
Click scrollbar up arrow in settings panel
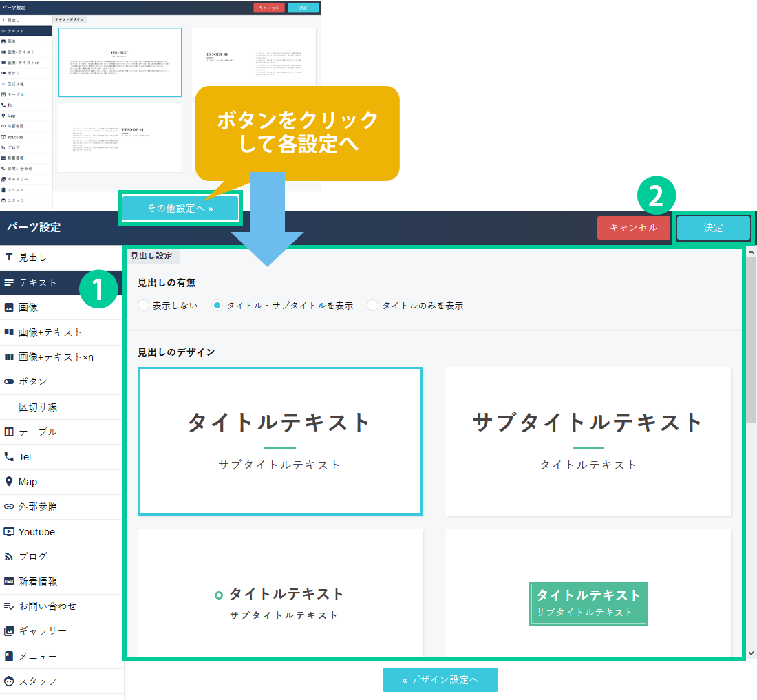(x=751, y=253)
